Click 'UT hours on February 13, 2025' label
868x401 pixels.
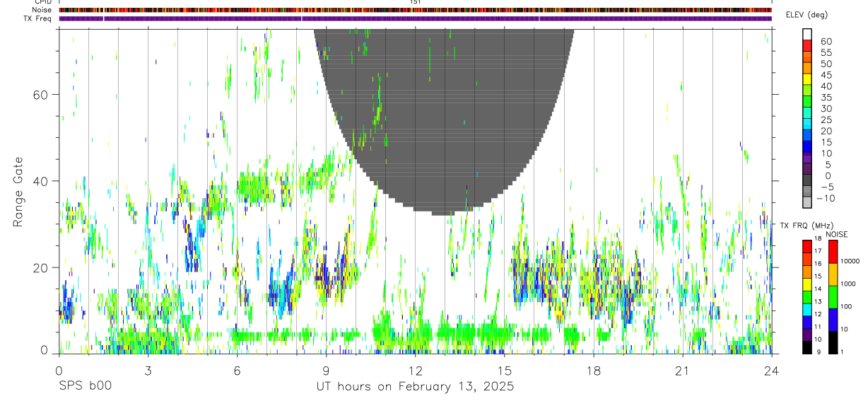[414, 387]
